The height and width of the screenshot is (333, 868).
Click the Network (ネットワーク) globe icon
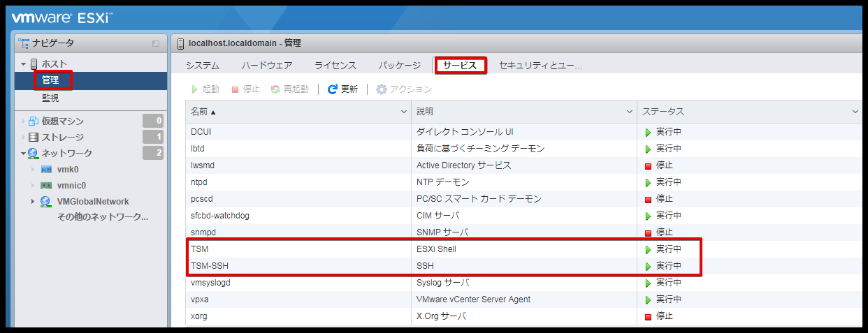pos(33,153)
